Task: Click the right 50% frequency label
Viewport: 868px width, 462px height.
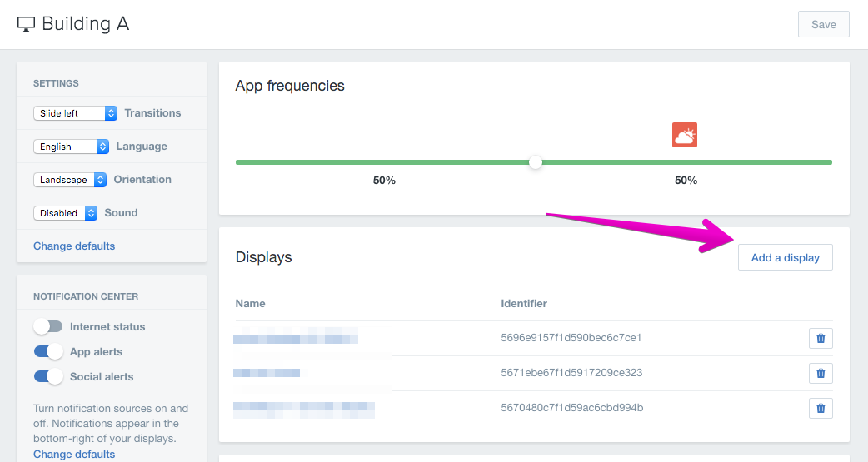Action: tap(686, 181)
